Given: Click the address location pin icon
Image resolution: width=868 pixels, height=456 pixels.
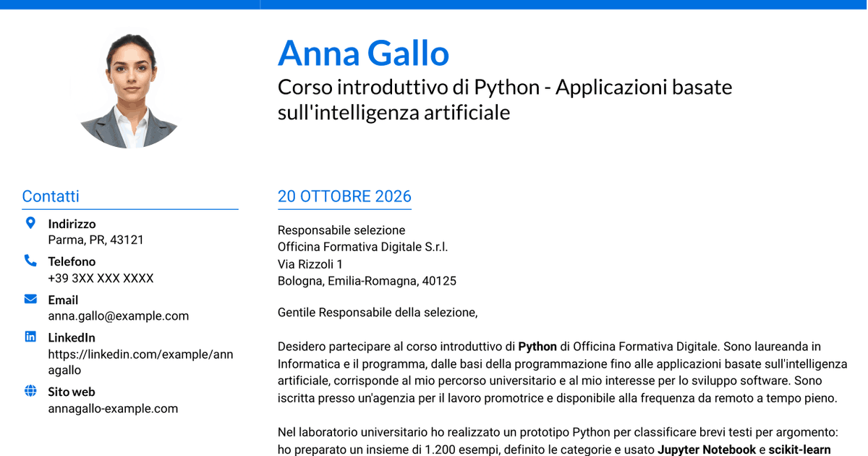Looking at the screenshot, I should pyautogui.click(x=30, y=223).
